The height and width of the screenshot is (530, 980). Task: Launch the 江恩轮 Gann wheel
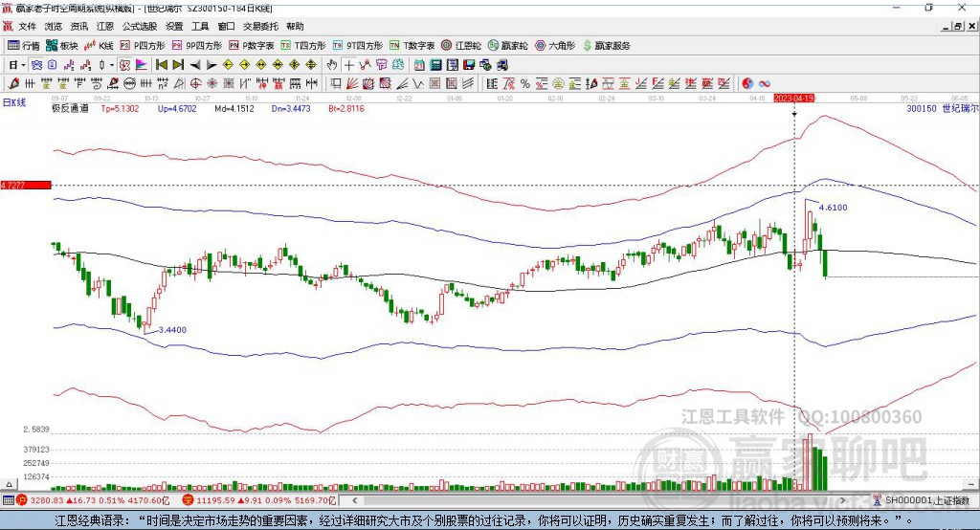coord(461,46)
